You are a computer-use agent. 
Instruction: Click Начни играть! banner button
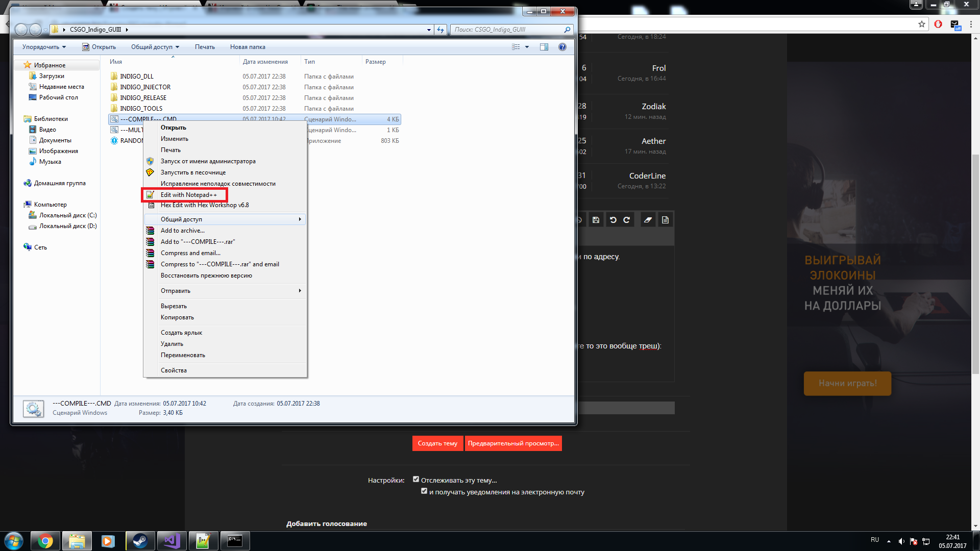tap(847, 383)
